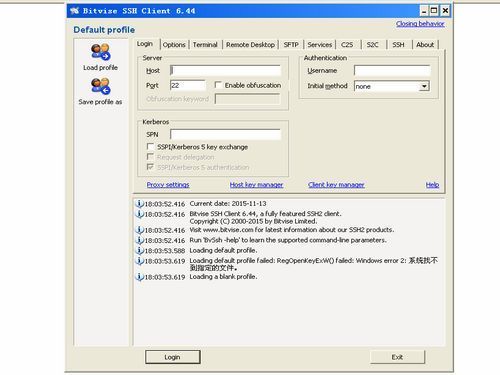Click the Login button
Viewport: 500px width, 375px height.
click(173, 357)
